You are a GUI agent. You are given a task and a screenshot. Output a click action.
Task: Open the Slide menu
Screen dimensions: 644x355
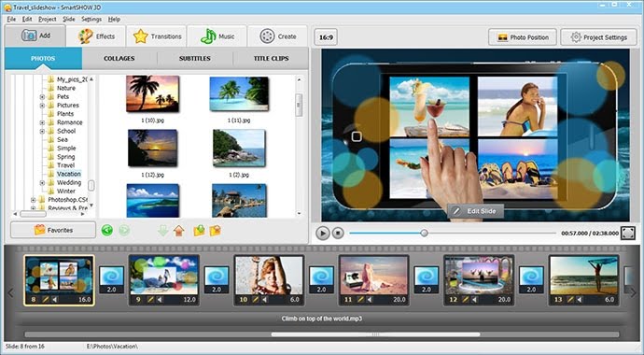click(68, 20)
